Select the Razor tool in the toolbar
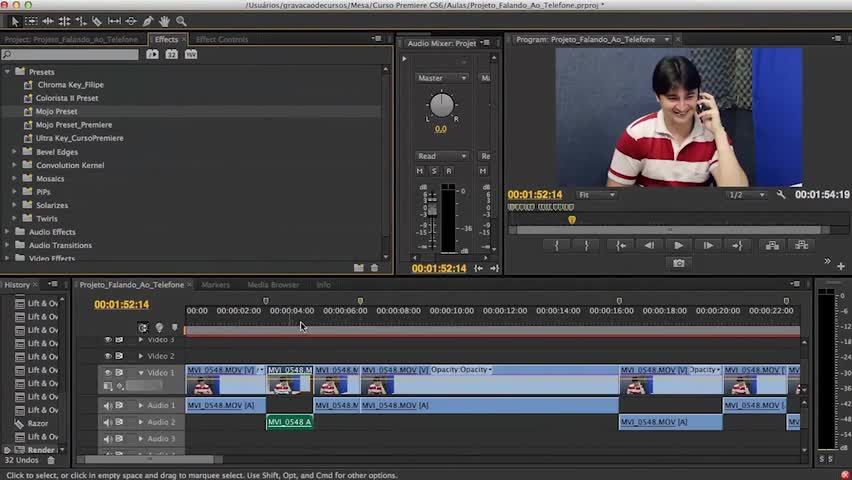The image size is (852, 480). [96, 21]
